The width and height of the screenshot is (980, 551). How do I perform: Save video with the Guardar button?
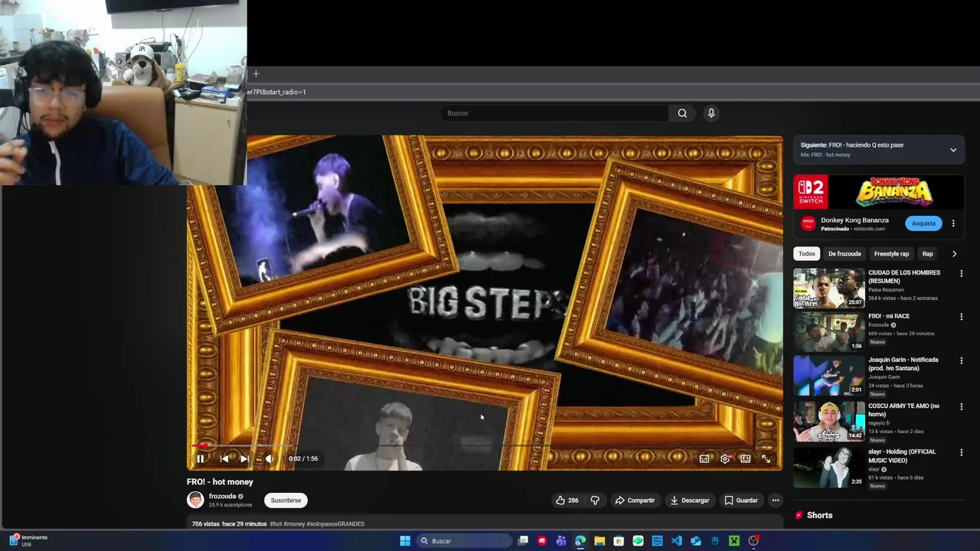tap(741, 500)
